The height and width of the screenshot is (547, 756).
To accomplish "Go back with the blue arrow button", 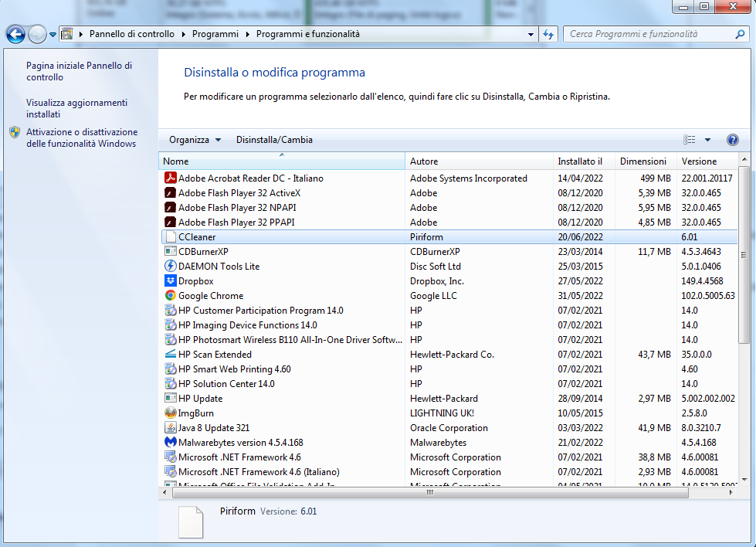I will [x=15, y=34].
